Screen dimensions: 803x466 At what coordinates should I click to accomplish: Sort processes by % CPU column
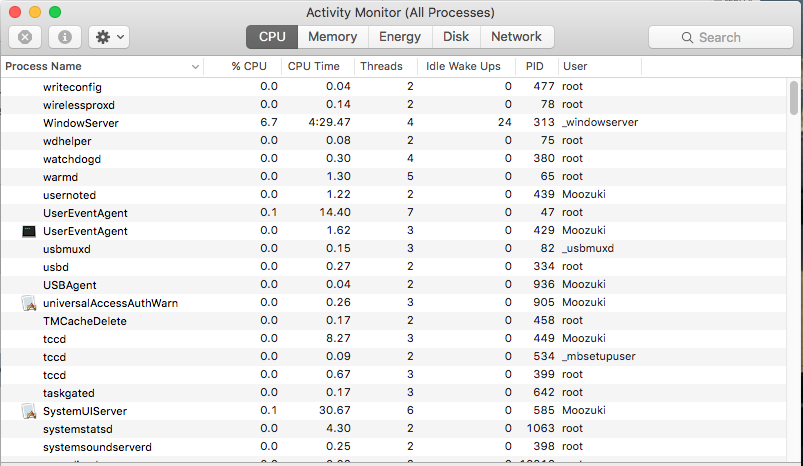249,67
